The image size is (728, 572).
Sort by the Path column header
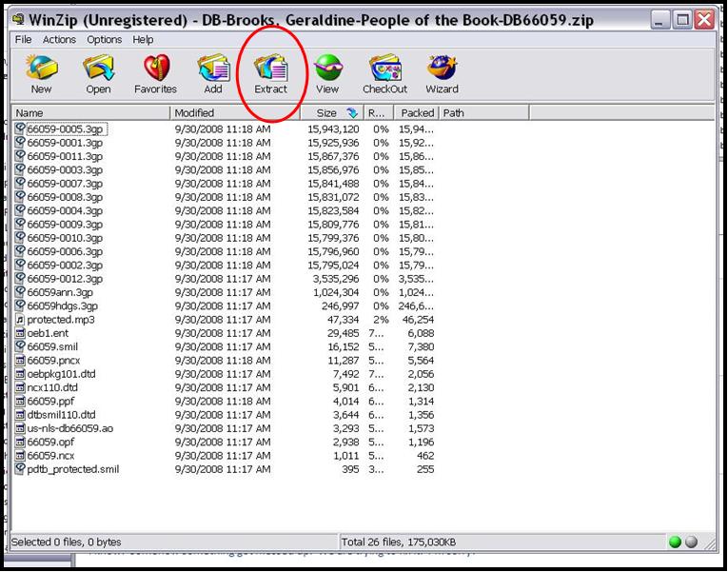483,113
